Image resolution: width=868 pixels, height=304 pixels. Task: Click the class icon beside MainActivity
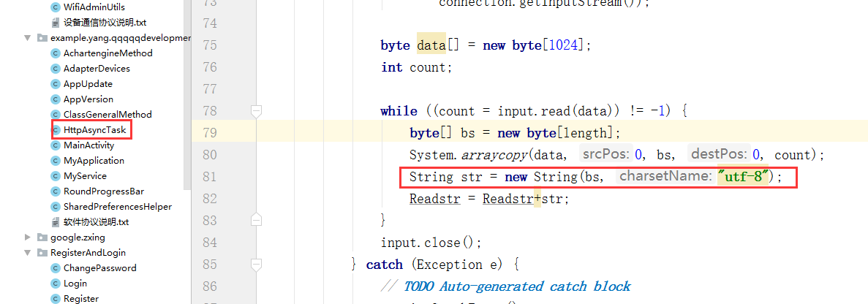(55, 145)
